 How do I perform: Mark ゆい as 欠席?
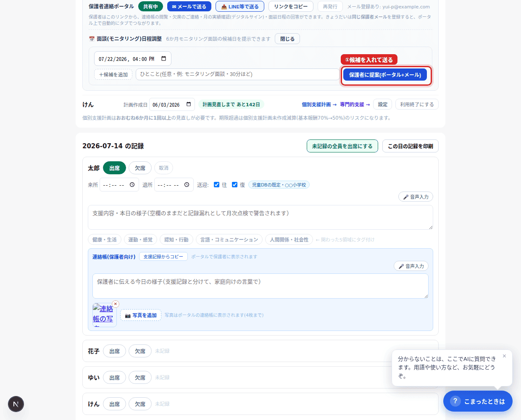pyautogui.click(x=140, y=378)
